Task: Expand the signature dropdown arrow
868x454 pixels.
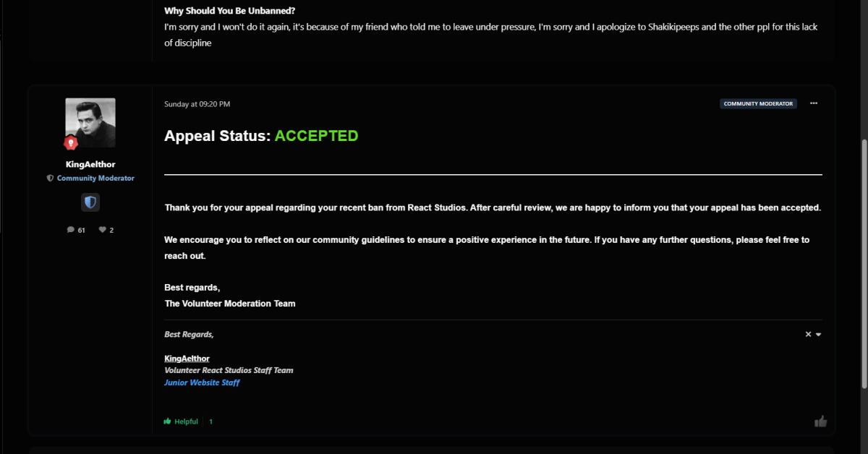Action: point(819,334)
